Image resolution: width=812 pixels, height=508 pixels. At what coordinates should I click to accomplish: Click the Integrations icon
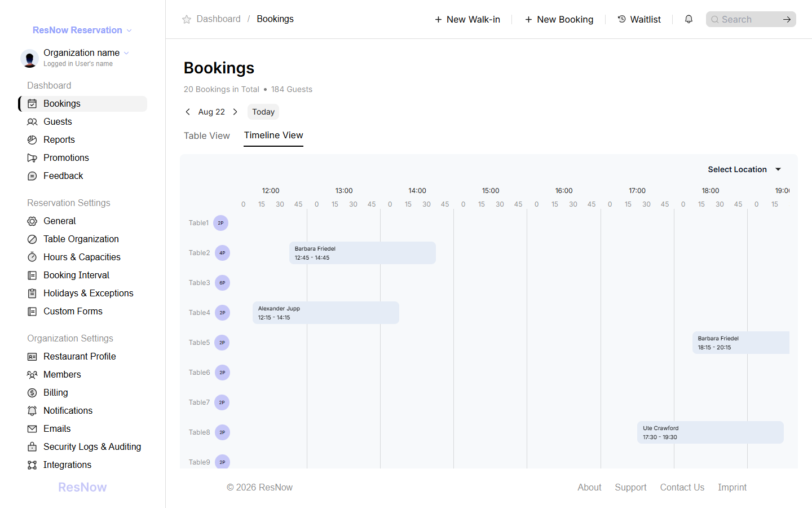[32, 465]
